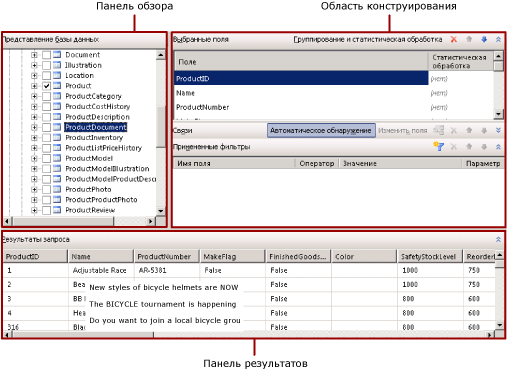The image size is (507, 370).
Task: Click Color column header in results
Action: click(x=364, y=256)
